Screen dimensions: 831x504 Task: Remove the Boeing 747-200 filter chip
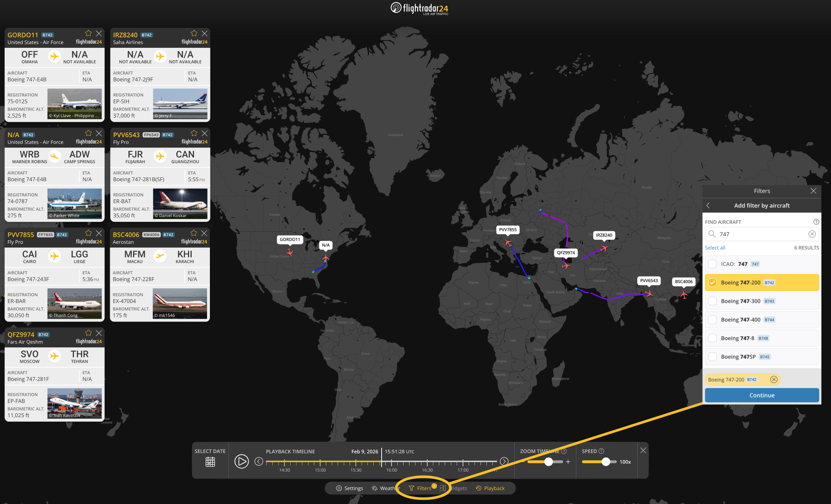click(x=774, y=379)
